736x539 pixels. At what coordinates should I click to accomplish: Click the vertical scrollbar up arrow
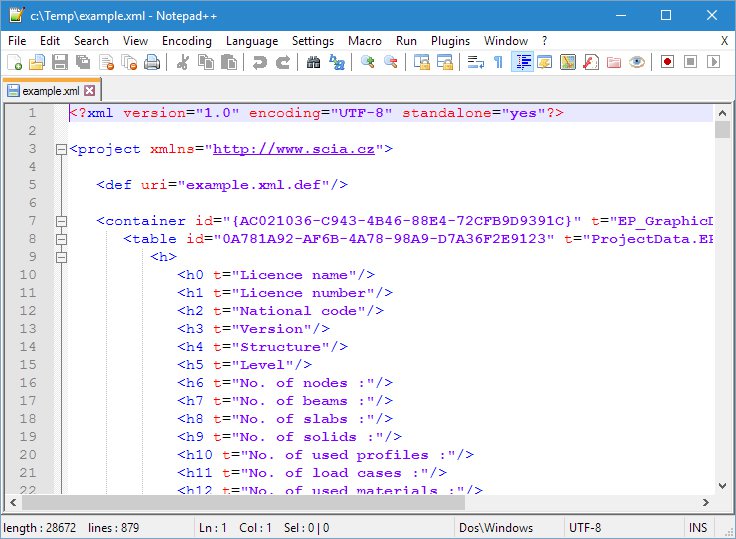click(722, 113)
